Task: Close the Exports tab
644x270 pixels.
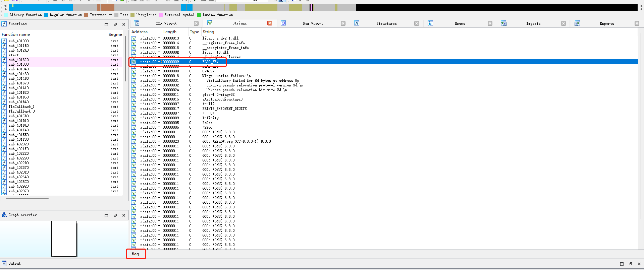Action: click(x=637, y=23)
